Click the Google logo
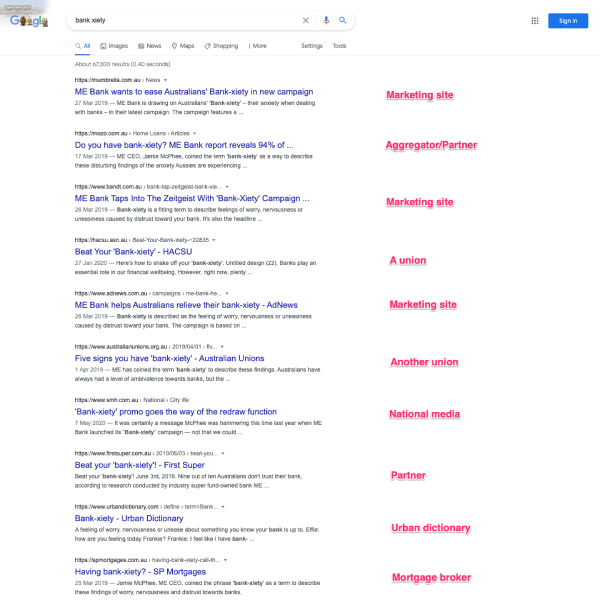Image resolution: width=600 pixels, height=612 pixels. (30, 21)
